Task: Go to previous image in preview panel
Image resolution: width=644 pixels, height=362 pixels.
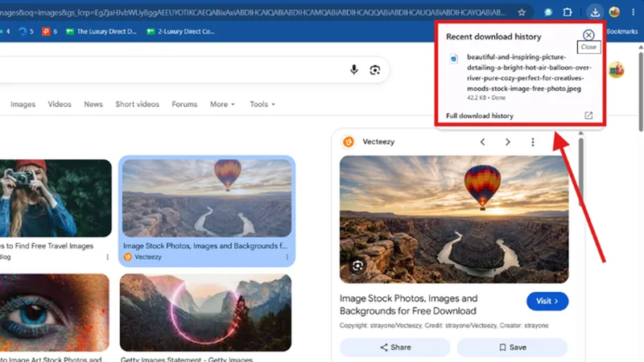Action: (482, 142)
